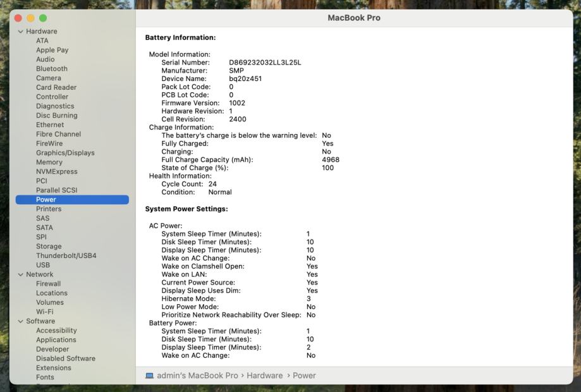
Task: Click admin's MacBook Pro in path bar
Action: [x=197, y=376]
